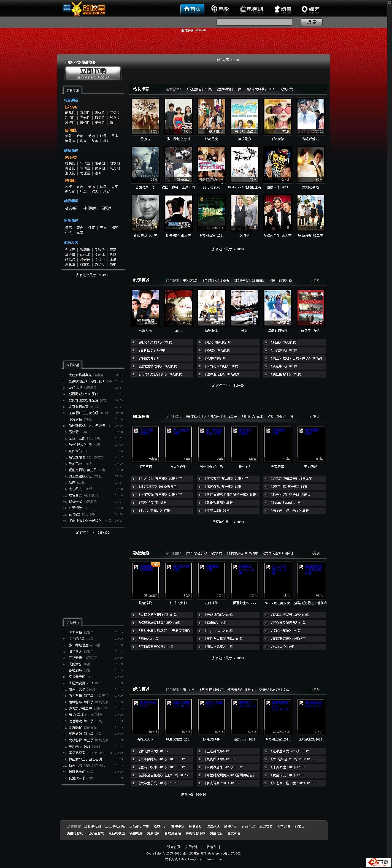The width and height of the screenshot is (392, 868).
Task: Click the HD badge on 别惹蚂蚁 thumbnail
Action: [x=156, y=565]
